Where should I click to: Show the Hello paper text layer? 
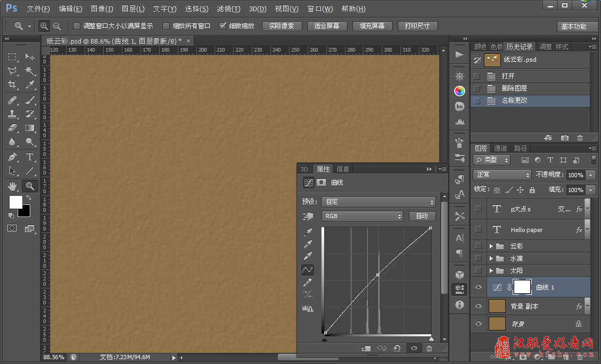[479, 229]
